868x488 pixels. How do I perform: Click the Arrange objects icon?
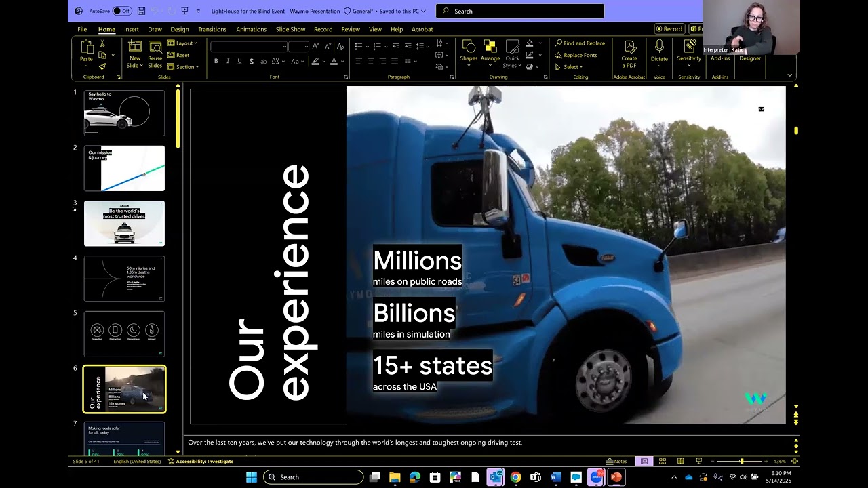[x=490, y=46]
